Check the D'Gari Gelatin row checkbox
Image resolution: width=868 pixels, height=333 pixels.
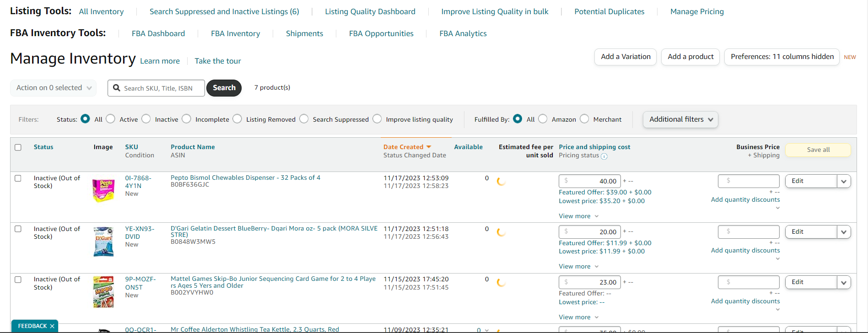click(x=18, y=229)
